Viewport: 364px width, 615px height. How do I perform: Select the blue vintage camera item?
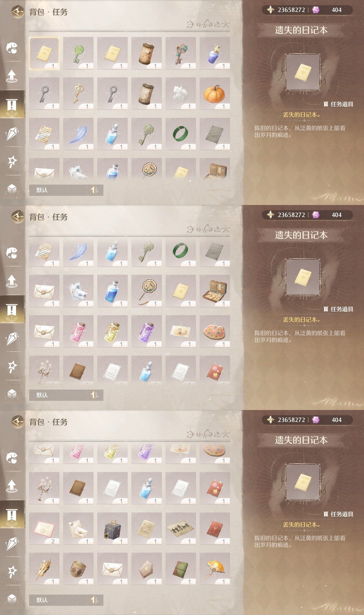112,528
